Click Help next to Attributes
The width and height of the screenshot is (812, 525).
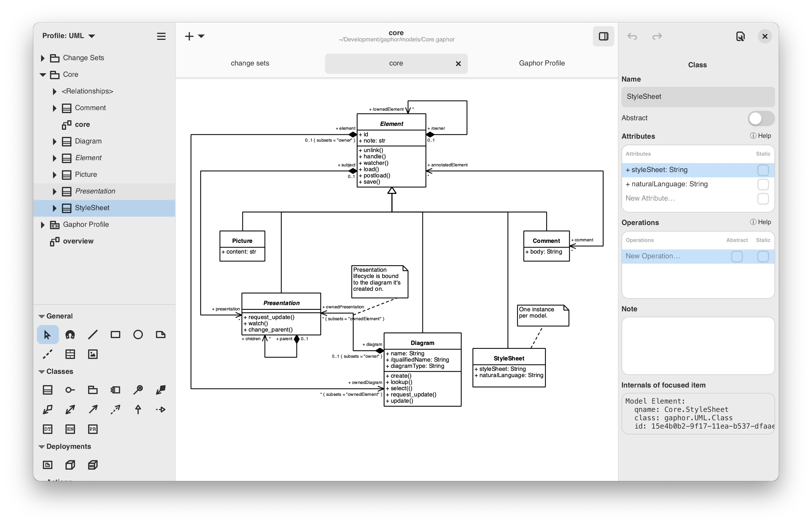coord(760,135)
